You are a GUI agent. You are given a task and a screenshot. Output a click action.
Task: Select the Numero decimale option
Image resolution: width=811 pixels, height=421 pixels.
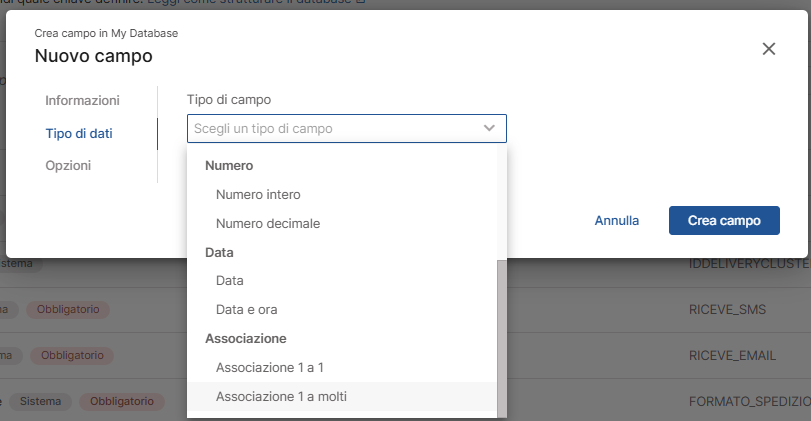pyautogui.click(x=267, y=223)
